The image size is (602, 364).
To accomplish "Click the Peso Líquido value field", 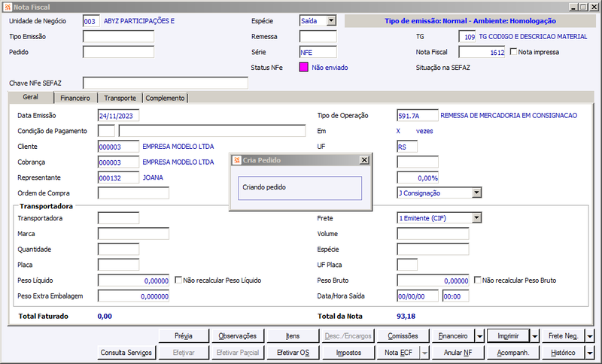I will point(133,281).
